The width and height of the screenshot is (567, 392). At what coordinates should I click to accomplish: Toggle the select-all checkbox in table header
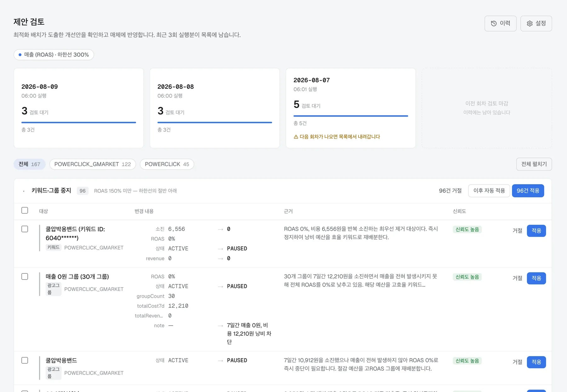(x=25, y=210)
